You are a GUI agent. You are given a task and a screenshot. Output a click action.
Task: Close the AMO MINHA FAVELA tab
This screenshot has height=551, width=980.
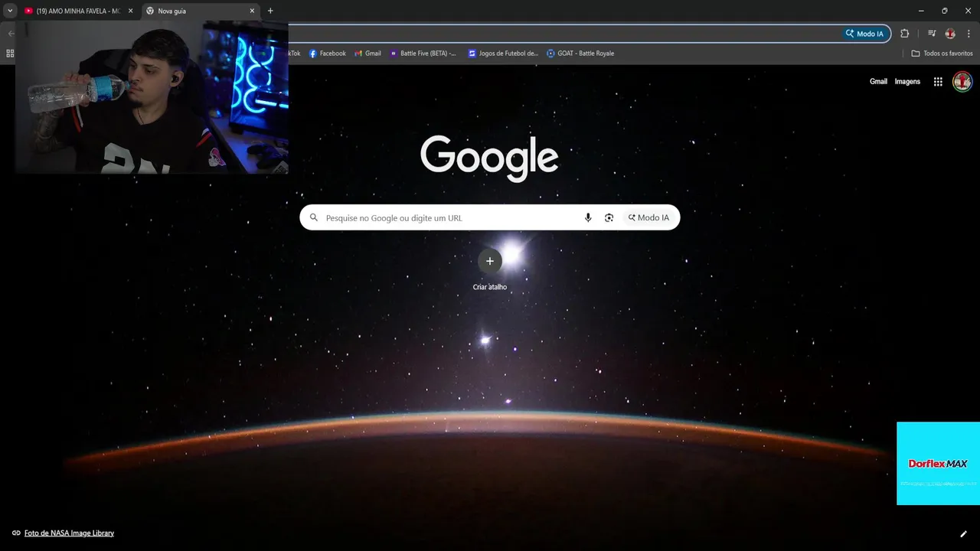click(x=130, y=11)
